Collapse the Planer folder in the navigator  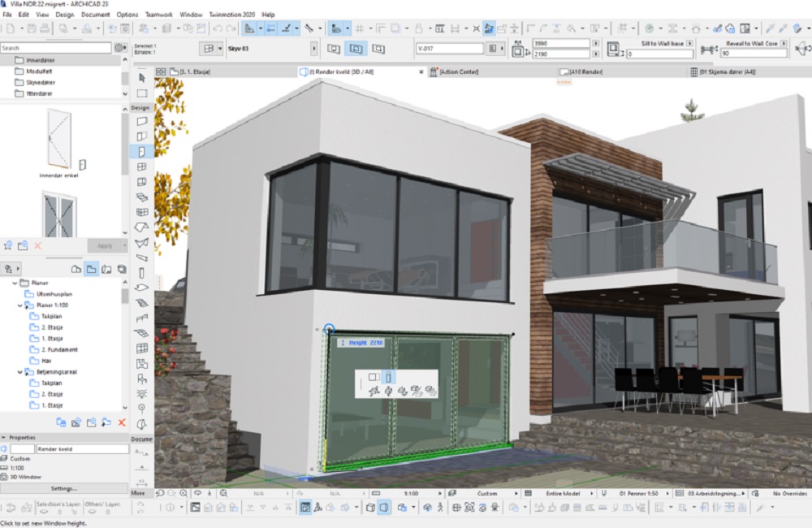(x=15, y=283)
